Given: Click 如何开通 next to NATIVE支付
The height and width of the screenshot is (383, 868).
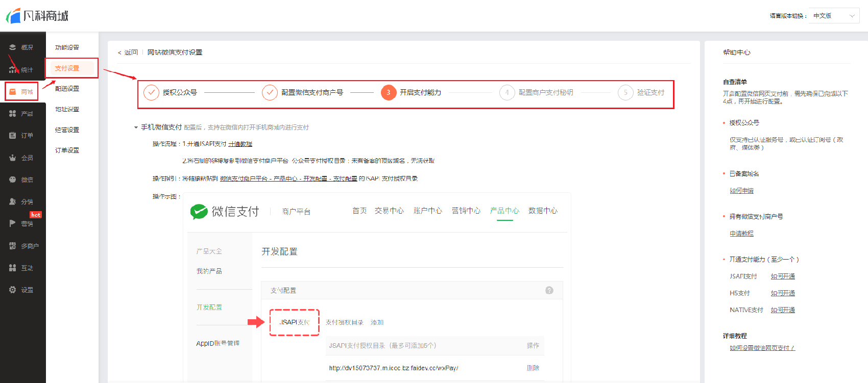Looking at the screenshot, I should click(783, 310).
